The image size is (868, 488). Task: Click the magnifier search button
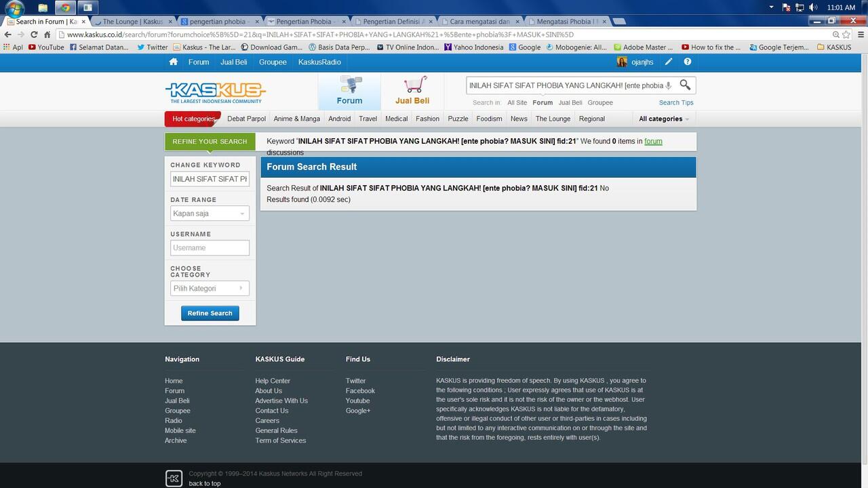tap(685, 85)
